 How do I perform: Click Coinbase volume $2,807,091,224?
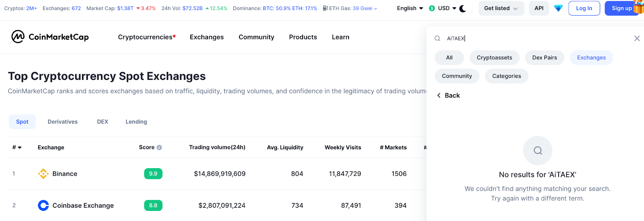222,206
